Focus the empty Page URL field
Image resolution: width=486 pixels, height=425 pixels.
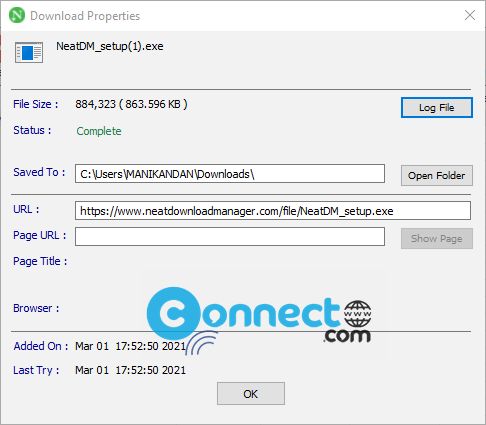click(230, 236)
